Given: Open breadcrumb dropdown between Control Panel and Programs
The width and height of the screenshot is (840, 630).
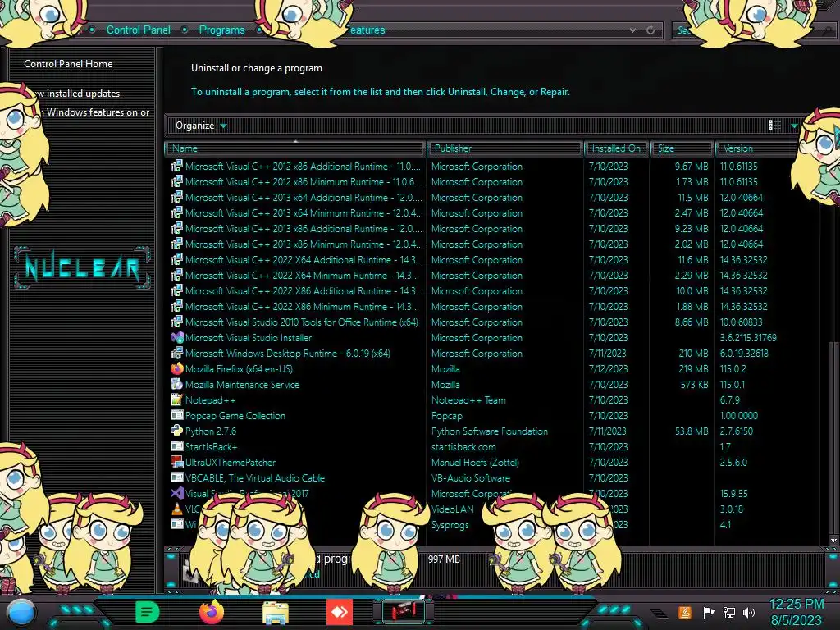Looking at the screenshot, I should click(185, 30).
